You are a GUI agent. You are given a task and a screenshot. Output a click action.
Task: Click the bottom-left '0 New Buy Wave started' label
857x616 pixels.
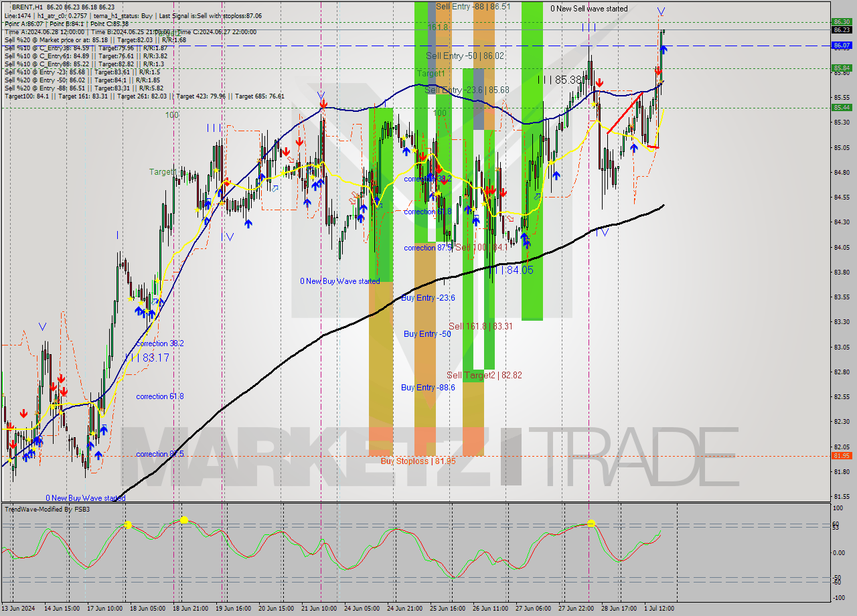click(x=86, y=498)
